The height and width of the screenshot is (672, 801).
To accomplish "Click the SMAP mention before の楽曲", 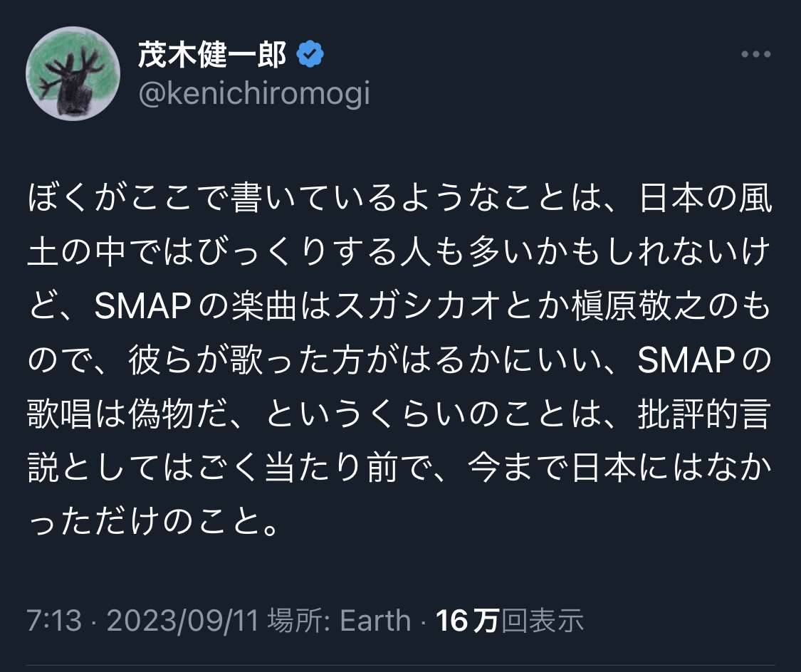I will pyautogui.click(x=147, y=308).
